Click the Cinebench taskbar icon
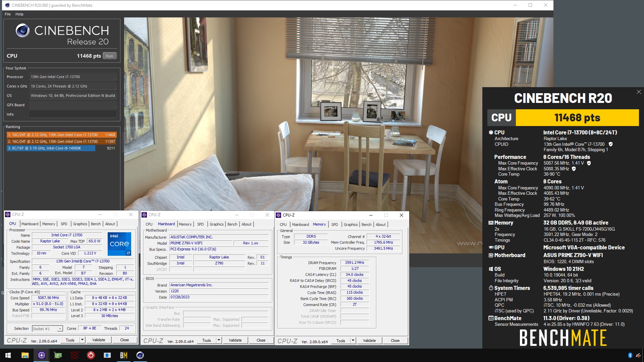The width and height of the screenshot is (644, 362). tap(140, 355)
